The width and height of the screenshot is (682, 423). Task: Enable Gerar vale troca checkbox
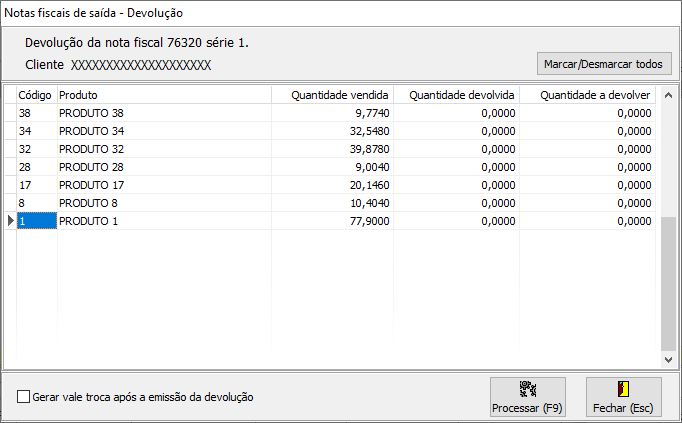coord(23,397)
